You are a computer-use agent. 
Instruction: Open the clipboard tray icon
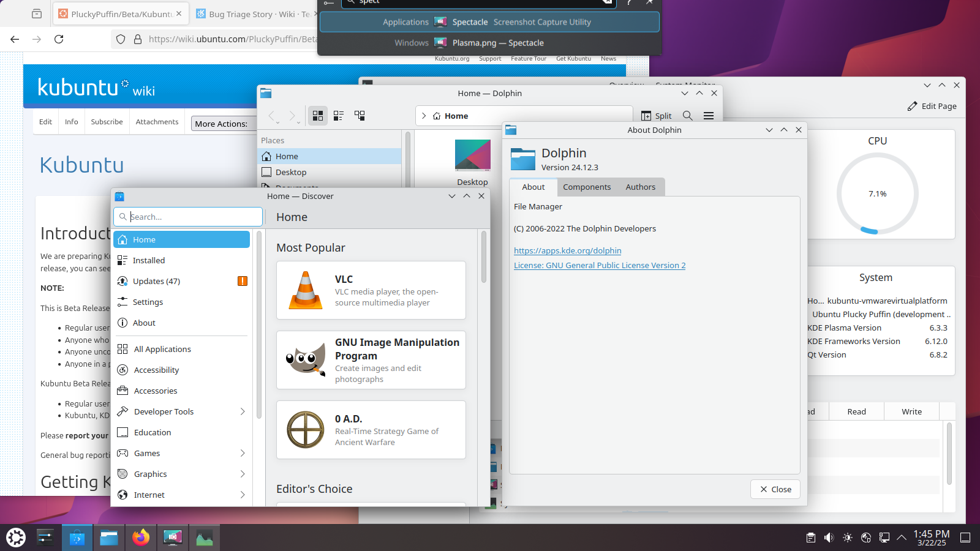coord(811,538)
